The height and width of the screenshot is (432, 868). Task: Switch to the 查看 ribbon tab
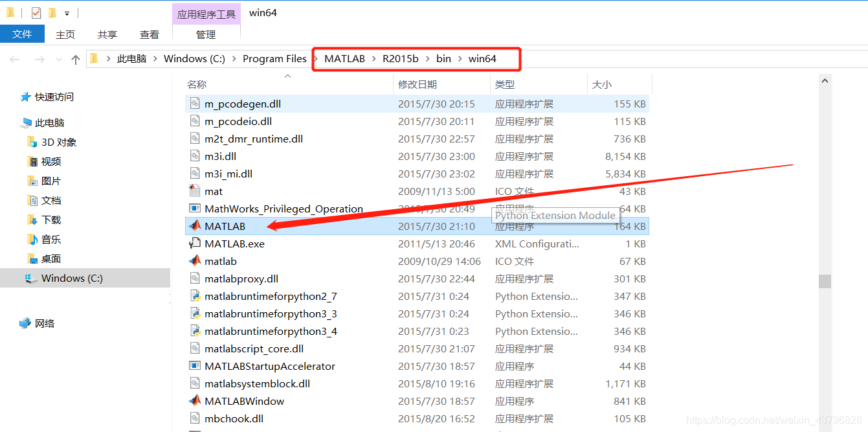[150, 34]
